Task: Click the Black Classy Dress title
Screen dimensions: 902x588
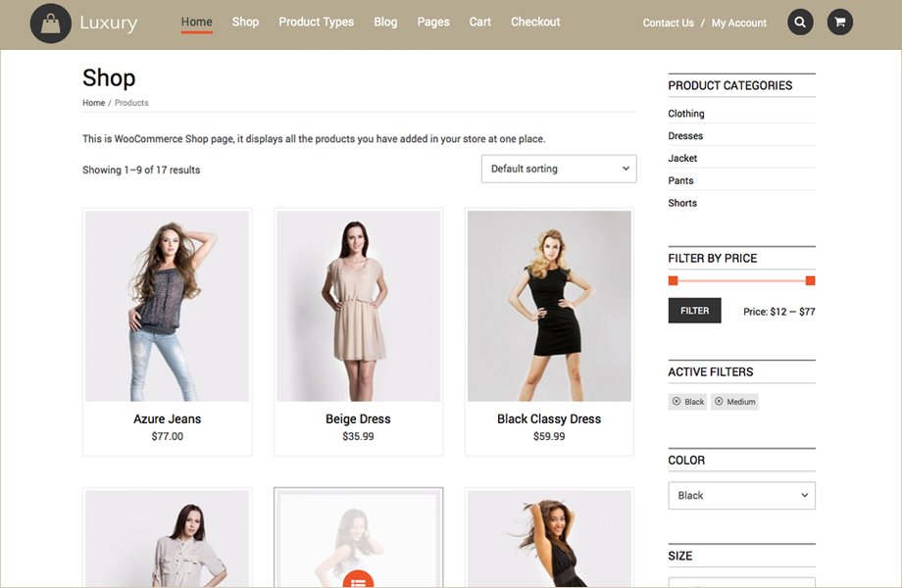Action: point(549,419)
